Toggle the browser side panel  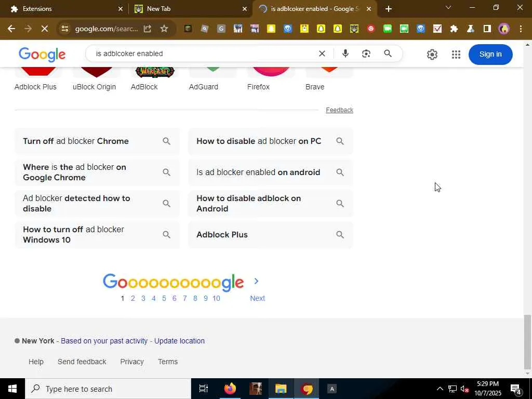point(487,29)
